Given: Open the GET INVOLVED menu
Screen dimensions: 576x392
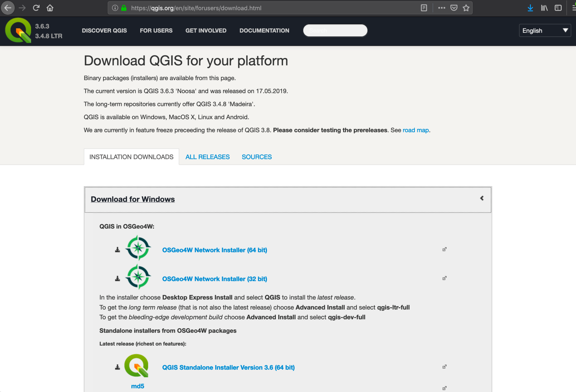Looking at the screenshot, I should click(x=206, y=30).
